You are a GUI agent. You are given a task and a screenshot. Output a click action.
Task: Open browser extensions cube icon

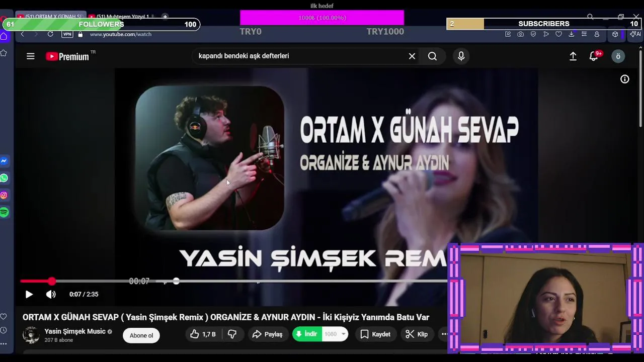coord(615,34)
